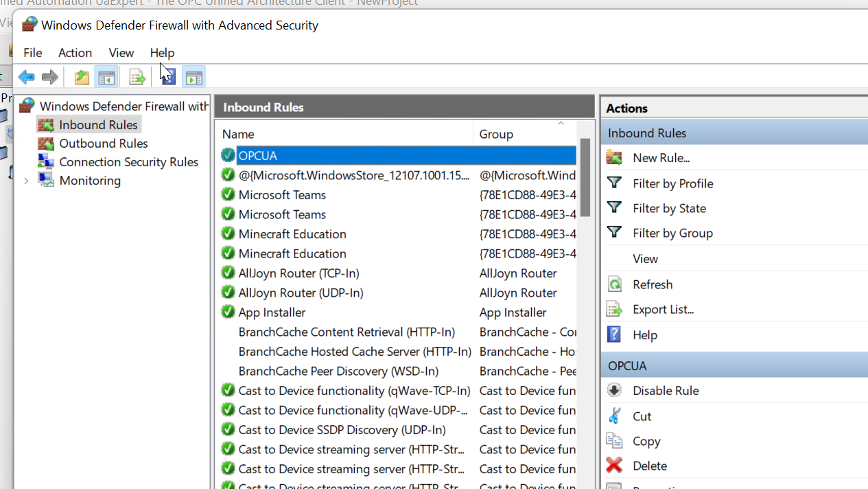Click the Forward arrow toolbar icon

coord(49,77)
